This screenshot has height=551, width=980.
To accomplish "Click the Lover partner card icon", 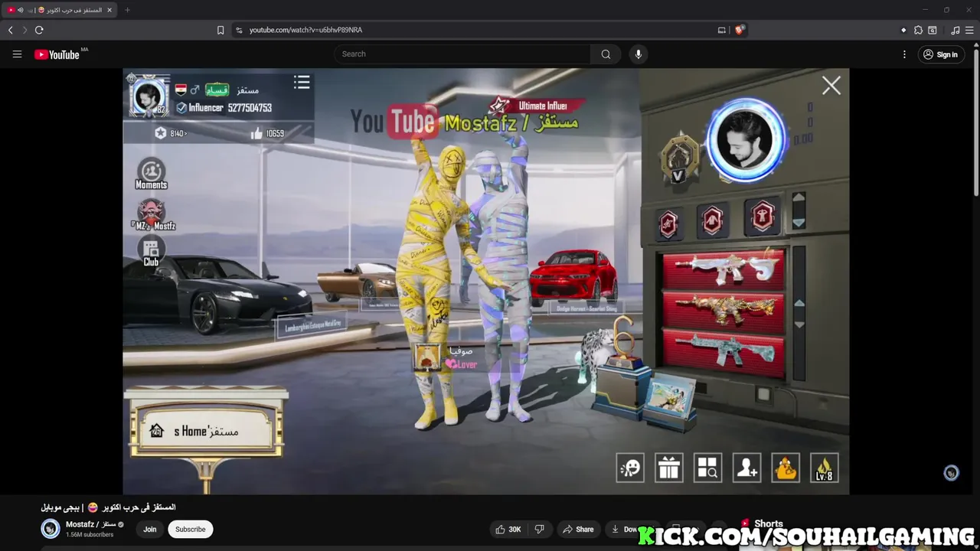I will (427, 357).
